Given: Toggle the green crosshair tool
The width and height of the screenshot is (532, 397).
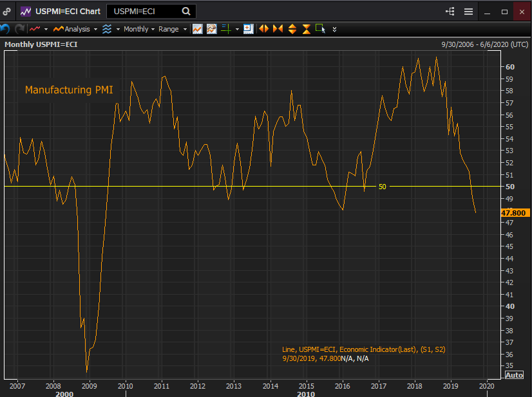Looking at the screenshot, I should pyautogui.click(x=225, y=29).
